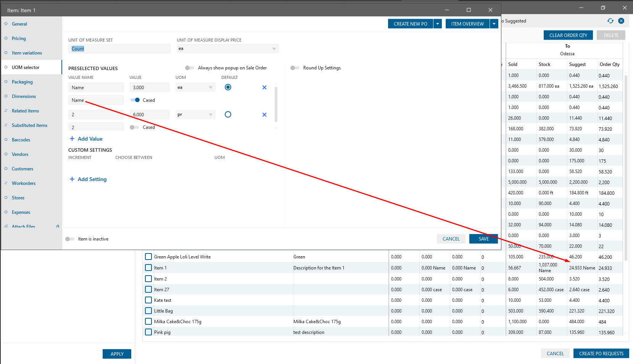
Task: Click the Unit of Measure Set field
Action: pos(119,49)
